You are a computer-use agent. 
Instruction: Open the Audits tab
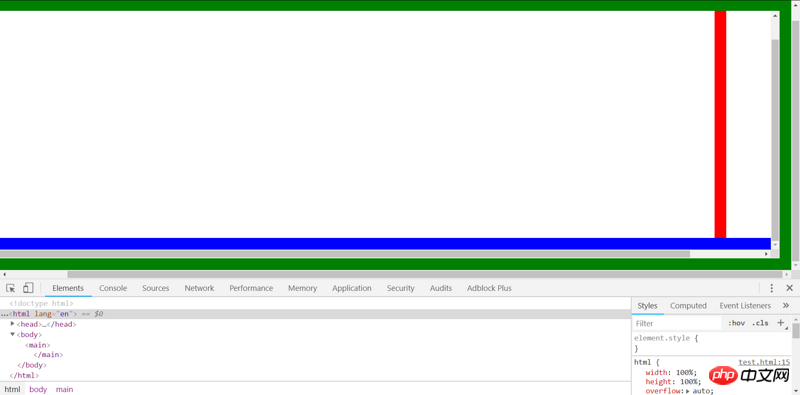click(441, 288)
